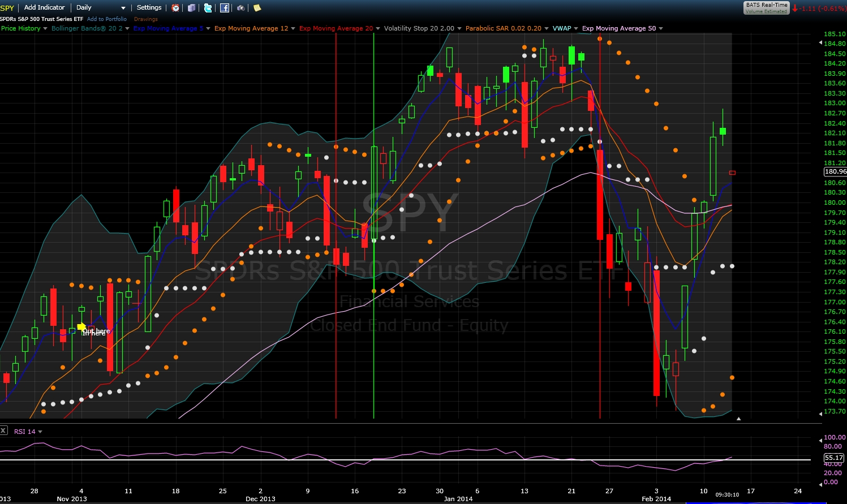Click the red vertical line near Jan 24
This screenshot has width=847, height=504.
pyautogui.click(x=600, y=226)
